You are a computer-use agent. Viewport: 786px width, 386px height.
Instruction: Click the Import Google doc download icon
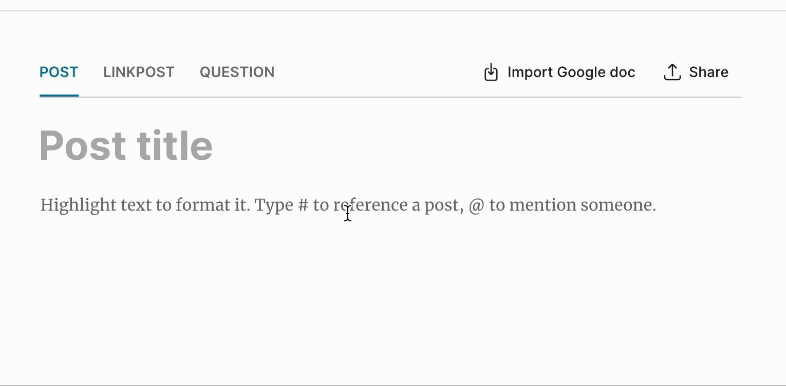491,72
